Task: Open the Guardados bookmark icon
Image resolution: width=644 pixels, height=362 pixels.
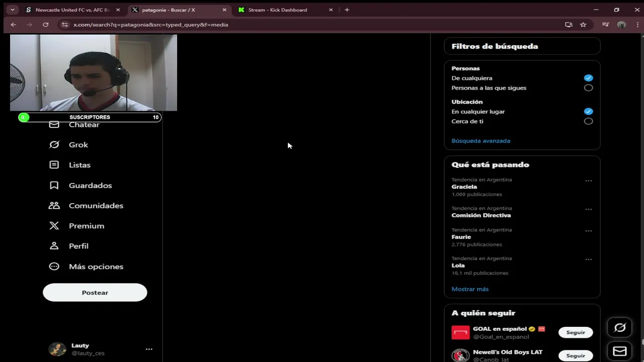Action: pos(54,186)
